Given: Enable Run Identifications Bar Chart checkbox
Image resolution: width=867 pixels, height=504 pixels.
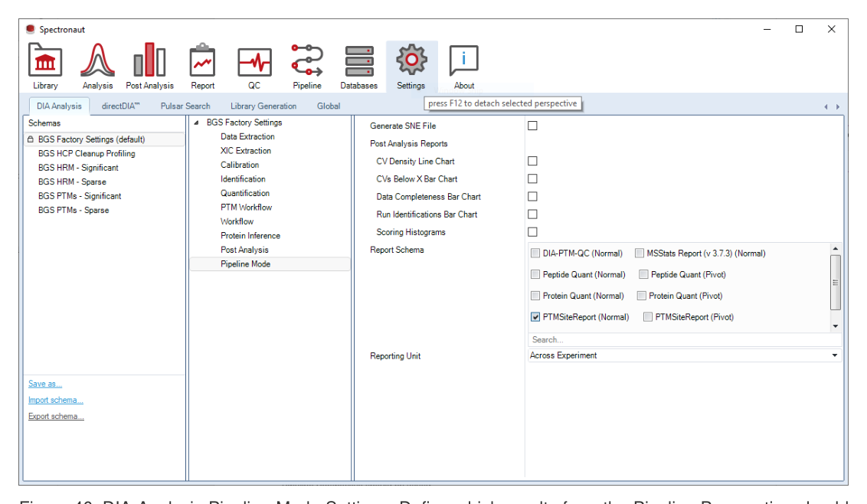Looking at the screenshot, I should pos(532,214).
